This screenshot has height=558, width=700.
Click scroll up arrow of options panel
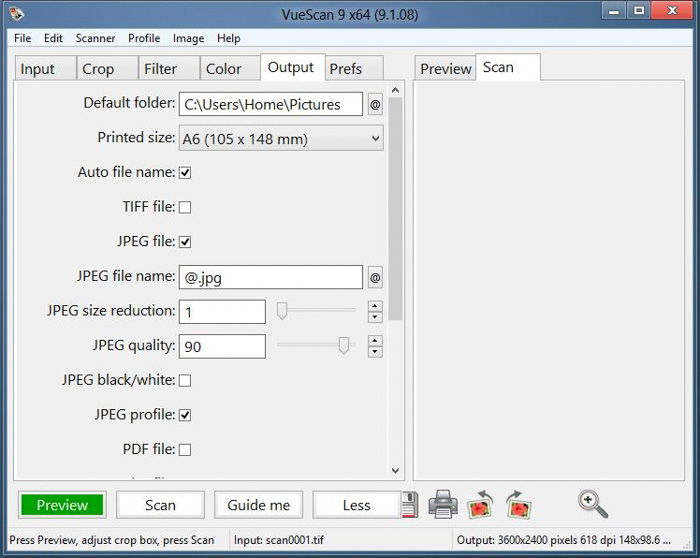395,90
